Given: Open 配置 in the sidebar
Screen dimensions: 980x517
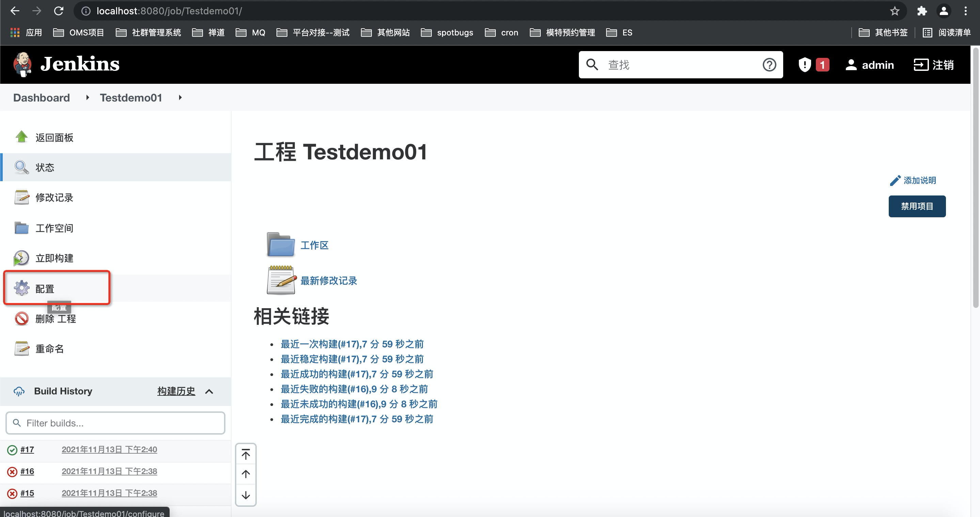Looking at the screenshot, I should [45, 288].
